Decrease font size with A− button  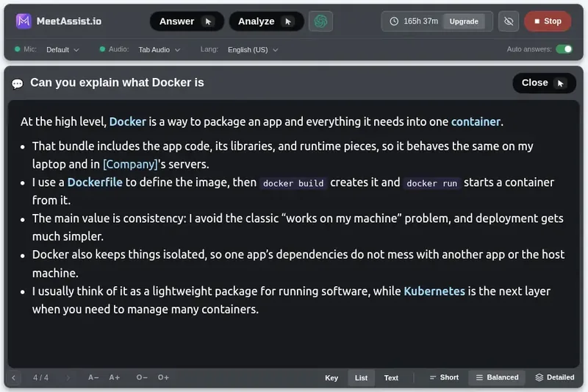93,377
